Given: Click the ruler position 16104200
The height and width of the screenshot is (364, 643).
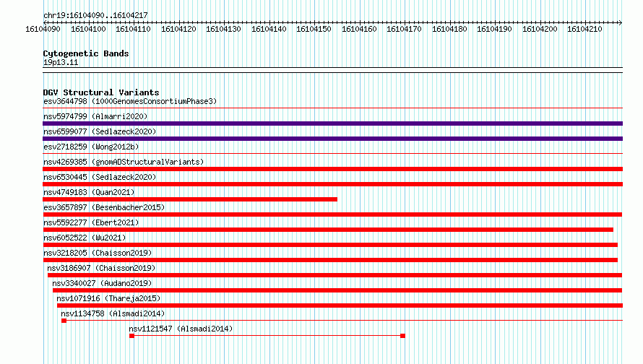Looking at the screenshot, I should pyautogui.click(x=540, y=29).
